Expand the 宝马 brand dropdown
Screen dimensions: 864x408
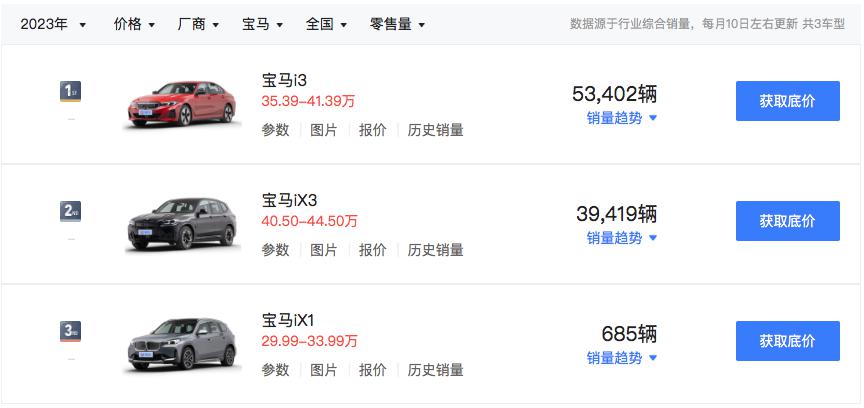point(262,24)
